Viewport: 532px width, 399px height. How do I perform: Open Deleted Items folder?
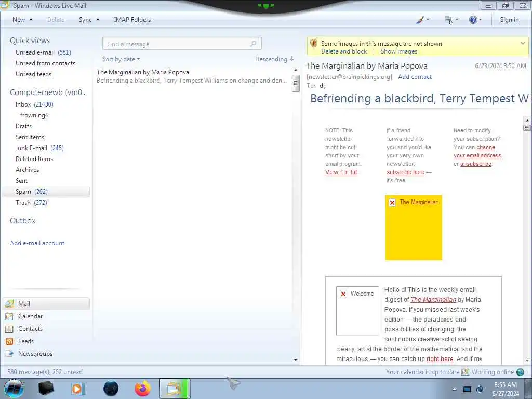tap(34, 159)
